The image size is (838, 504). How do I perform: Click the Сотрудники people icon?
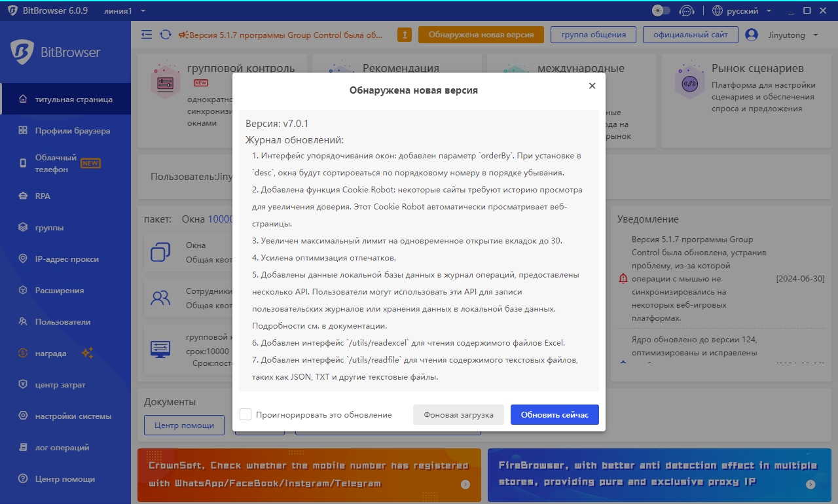160,298
